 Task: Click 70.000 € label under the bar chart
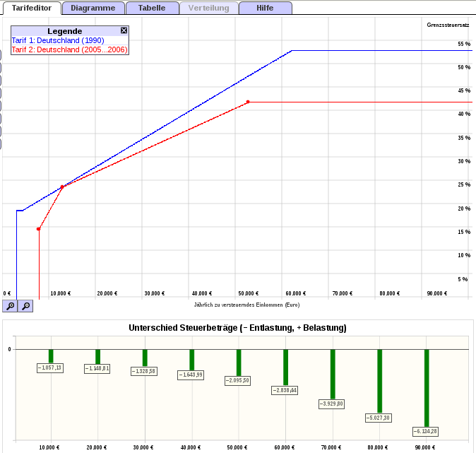point(331,447)
